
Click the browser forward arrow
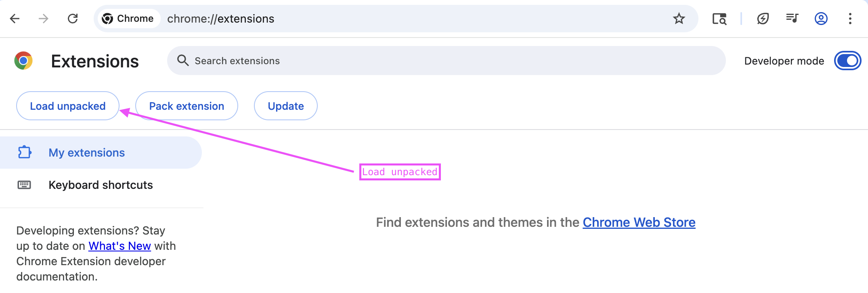tap(44, 19)
